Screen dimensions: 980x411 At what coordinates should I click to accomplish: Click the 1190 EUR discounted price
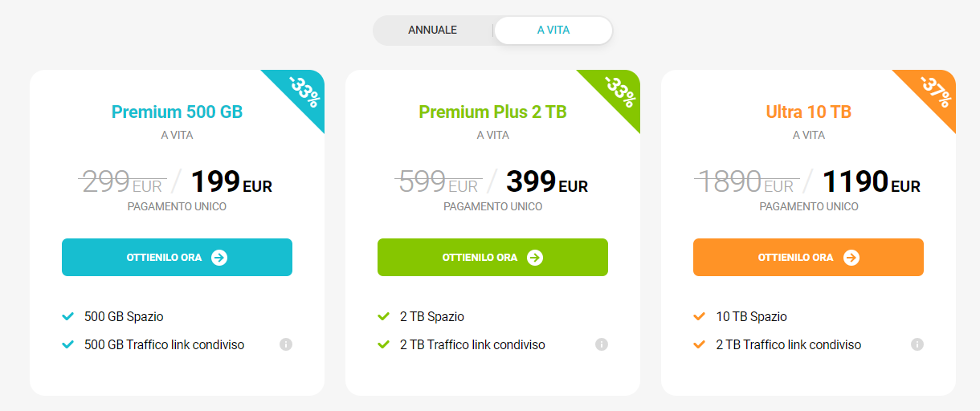pos(872,183)
